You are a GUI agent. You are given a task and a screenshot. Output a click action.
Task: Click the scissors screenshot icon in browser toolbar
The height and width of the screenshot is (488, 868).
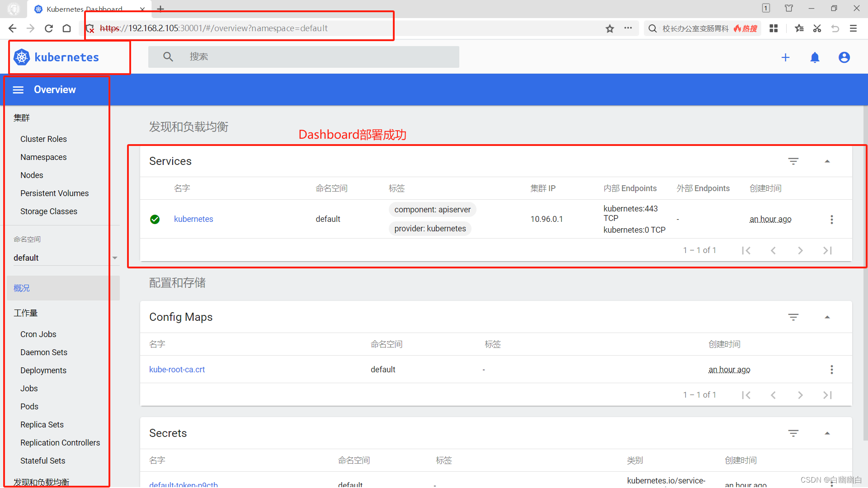point(817,28)
